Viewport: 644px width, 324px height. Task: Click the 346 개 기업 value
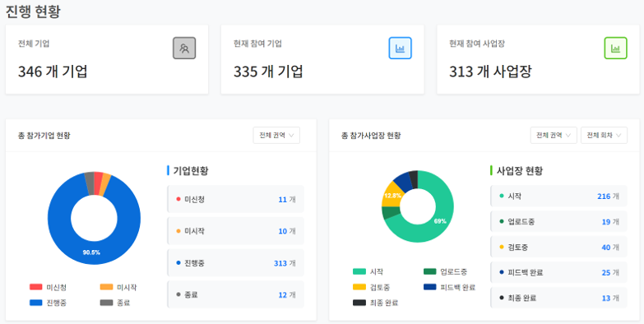tap(53, 72)
